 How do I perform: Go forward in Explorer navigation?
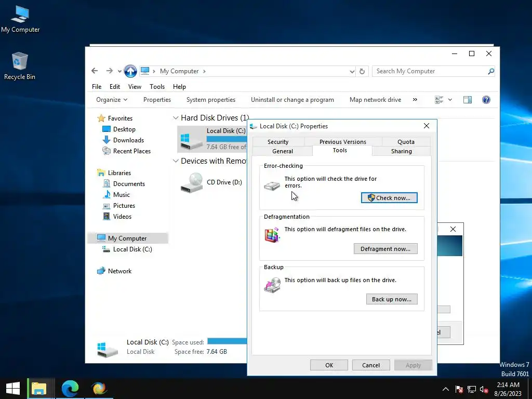pos(109,71)
